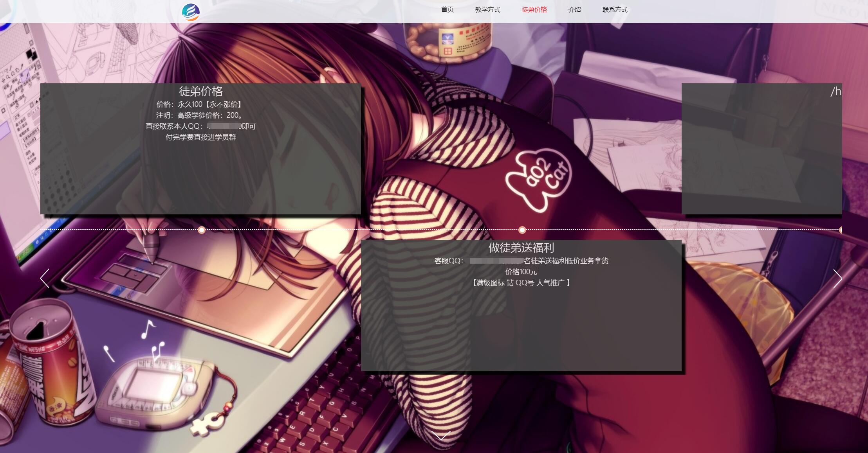This screenshot has height=453, width=868.
Task: Click the right next-slide arrow
Action: tap(837, 278)
